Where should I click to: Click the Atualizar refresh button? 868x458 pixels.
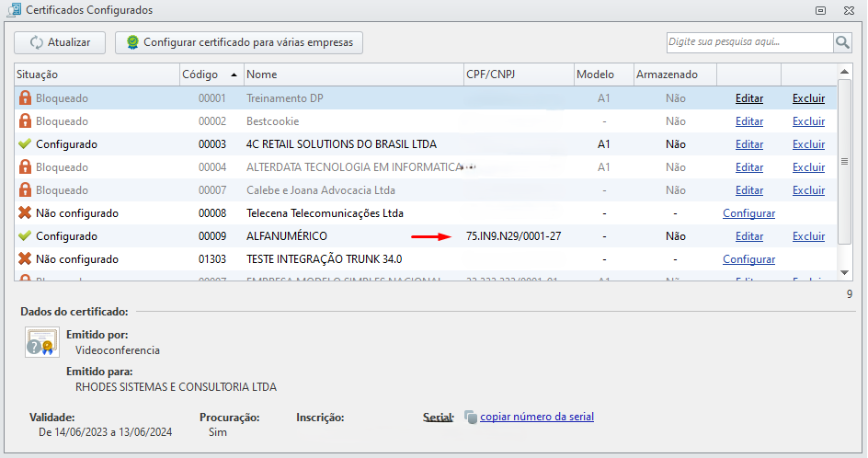point(60,42)
